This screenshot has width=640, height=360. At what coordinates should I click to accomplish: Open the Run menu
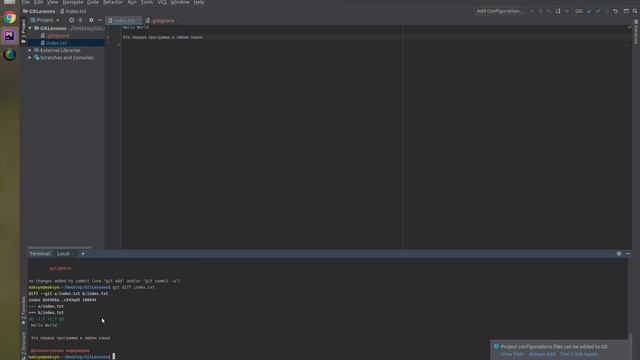(132, 2)
